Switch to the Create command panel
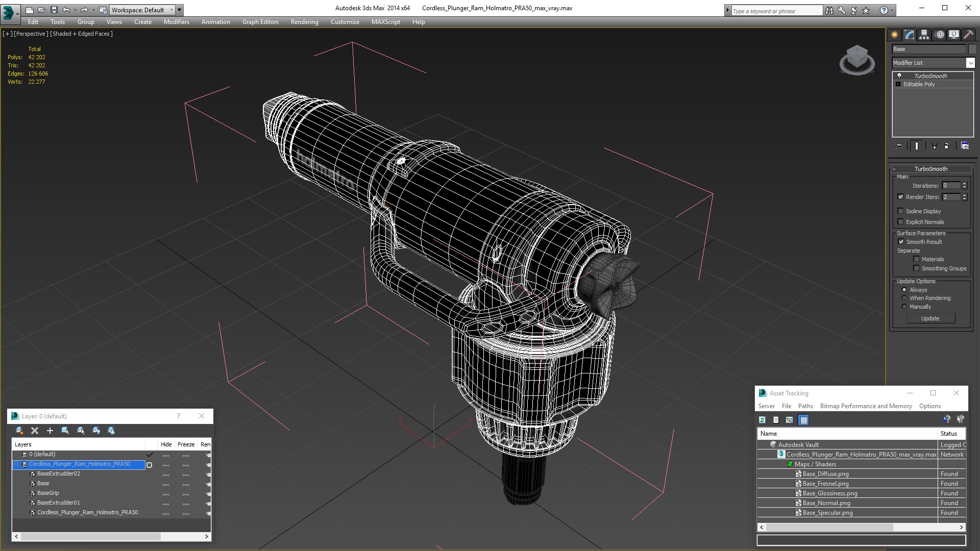The height and width of the screenshot is (551, 980). [x=895, y=35]
